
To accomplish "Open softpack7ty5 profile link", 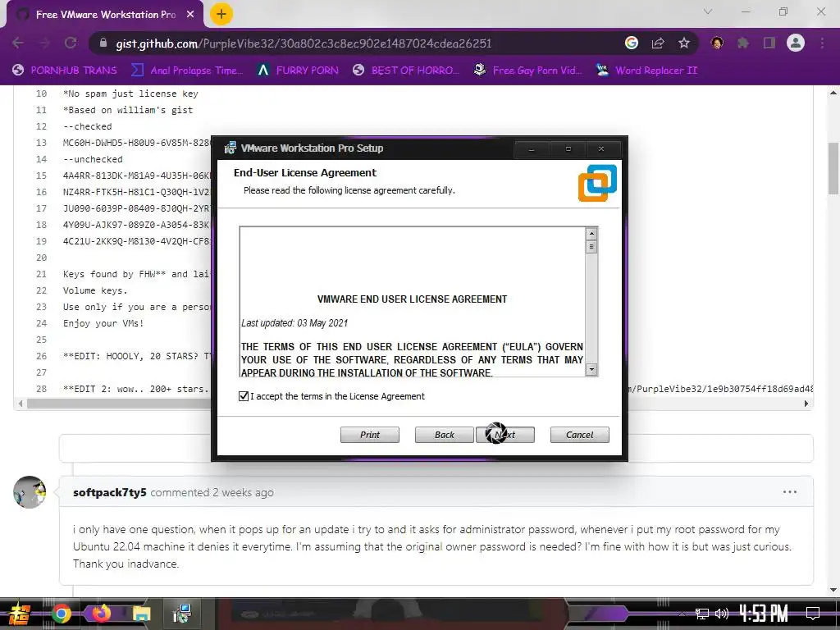I will pos(109,492).
